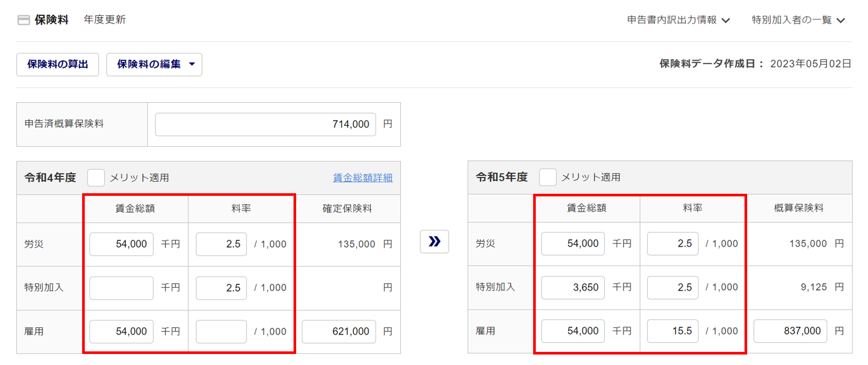Click 令和5年度 特別加入 概算保険料 value 9,125
The height and width of the screenshot is (365, 868).
coord(814,287)
